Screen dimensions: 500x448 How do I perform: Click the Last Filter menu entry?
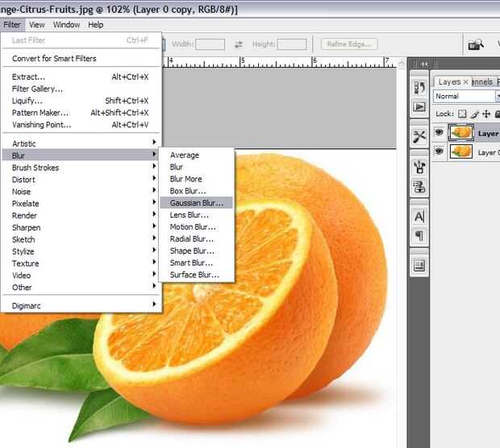pos(81,40)
